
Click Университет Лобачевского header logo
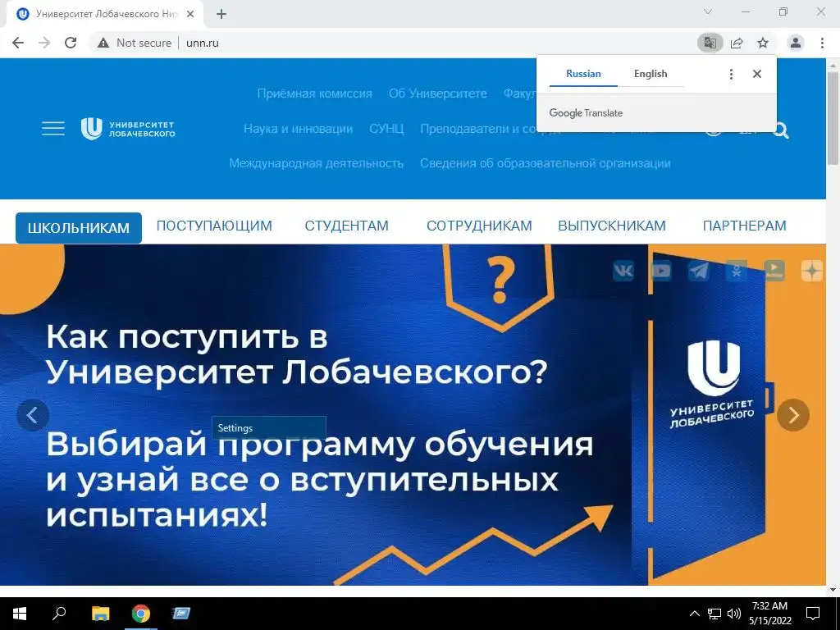point(128,129)
